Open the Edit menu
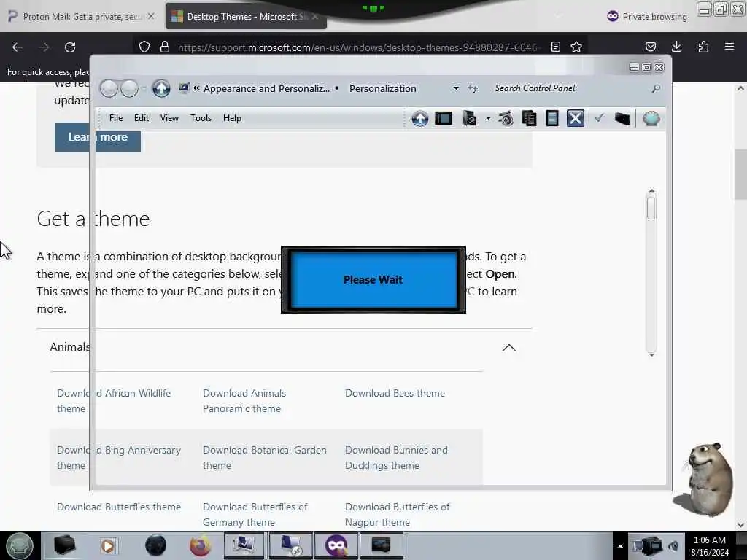The image size is (747, 560). click(141, 118)
